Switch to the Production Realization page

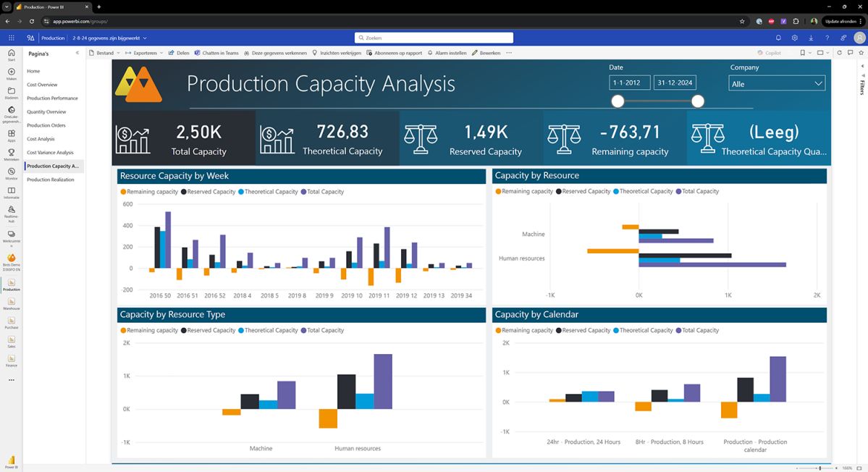click(50, 180)
